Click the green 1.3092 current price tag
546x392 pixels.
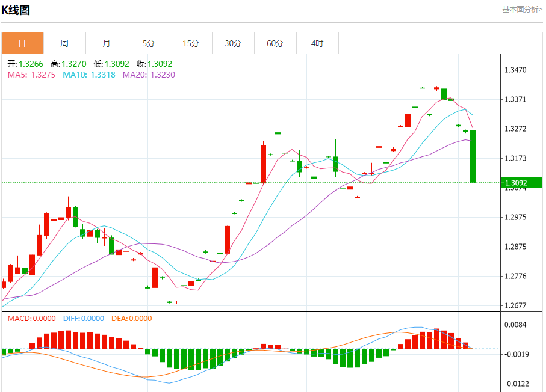click(x=522, y=183)
